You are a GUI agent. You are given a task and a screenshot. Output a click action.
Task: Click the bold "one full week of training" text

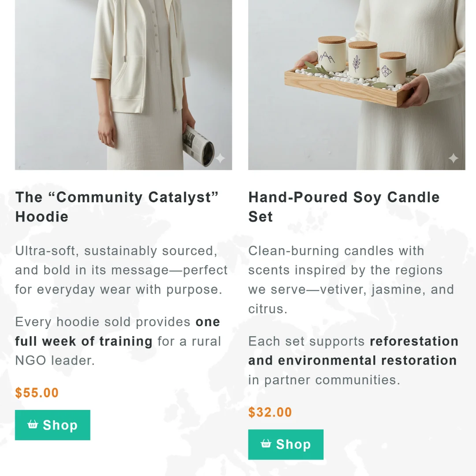tap(84, 341)
